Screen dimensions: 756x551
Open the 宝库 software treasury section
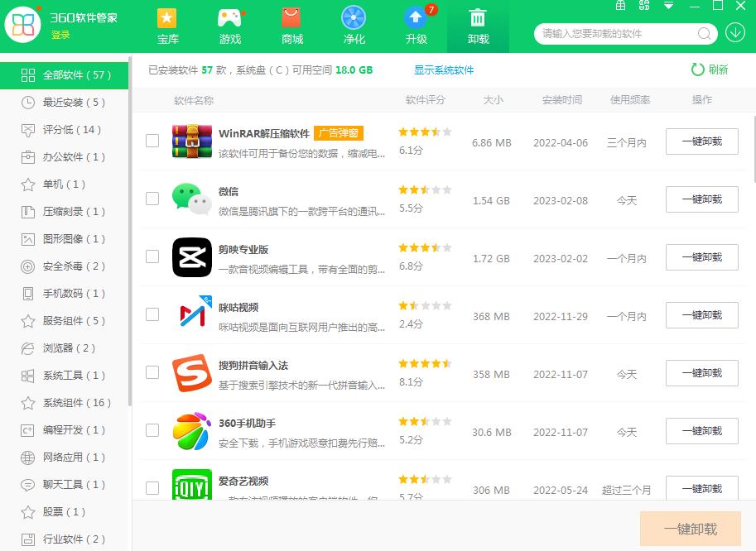point(167,26)
